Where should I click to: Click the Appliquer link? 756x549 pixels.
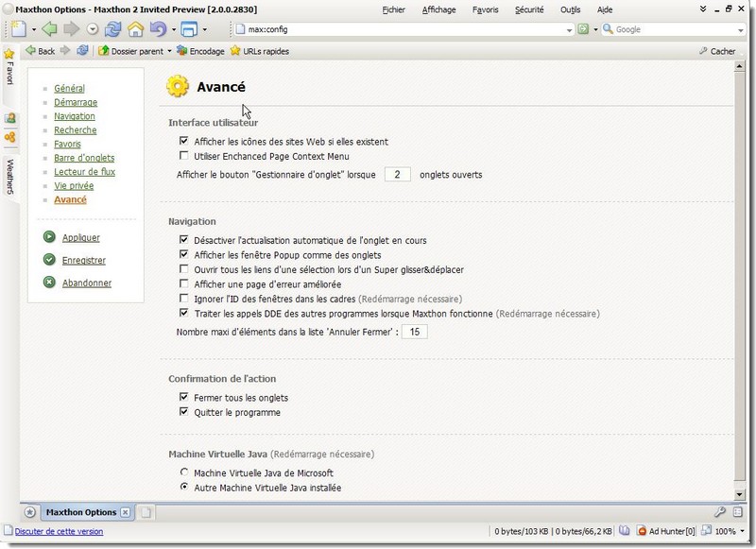tap(80, 237)
